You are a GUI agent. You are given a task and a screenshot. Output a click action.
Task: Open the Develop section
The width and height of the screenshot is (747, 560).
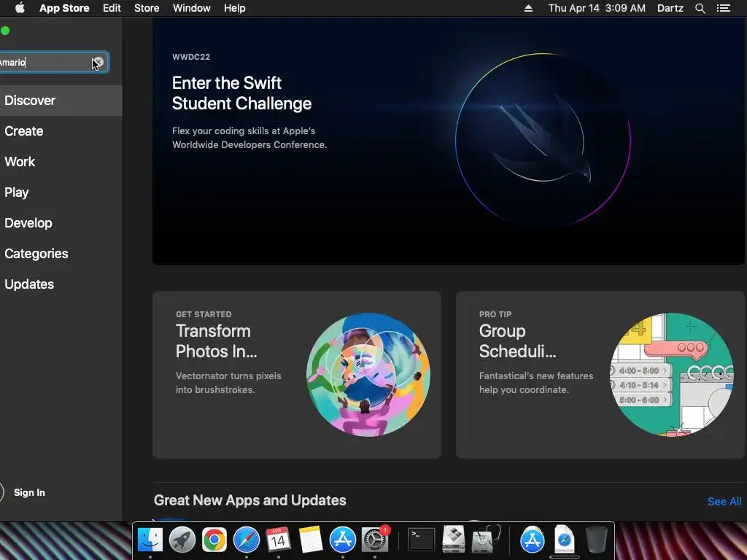61,223
